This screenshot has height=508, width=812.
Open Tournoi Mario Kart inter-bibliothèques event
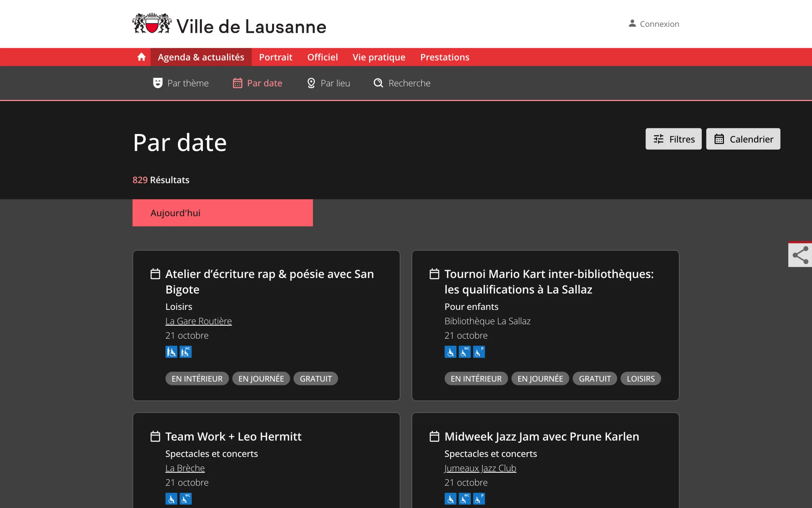point(549,281)
